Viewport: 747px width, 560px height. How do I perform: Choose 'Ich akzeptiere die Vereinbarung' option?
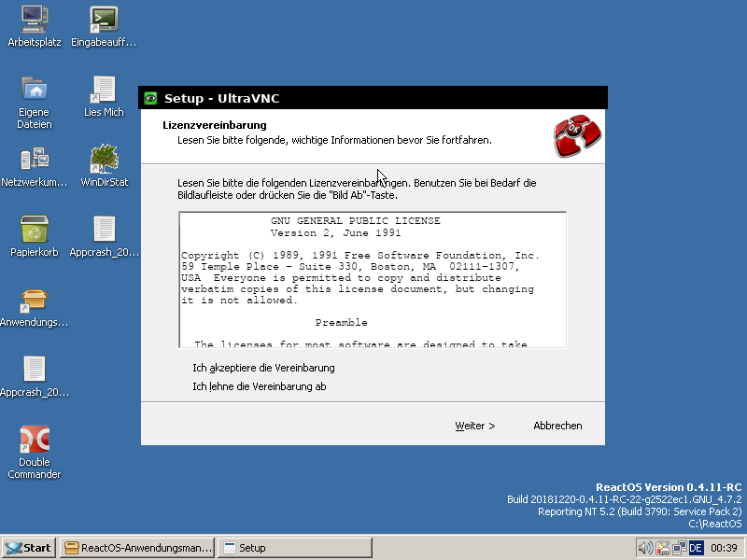pos(263,368)
